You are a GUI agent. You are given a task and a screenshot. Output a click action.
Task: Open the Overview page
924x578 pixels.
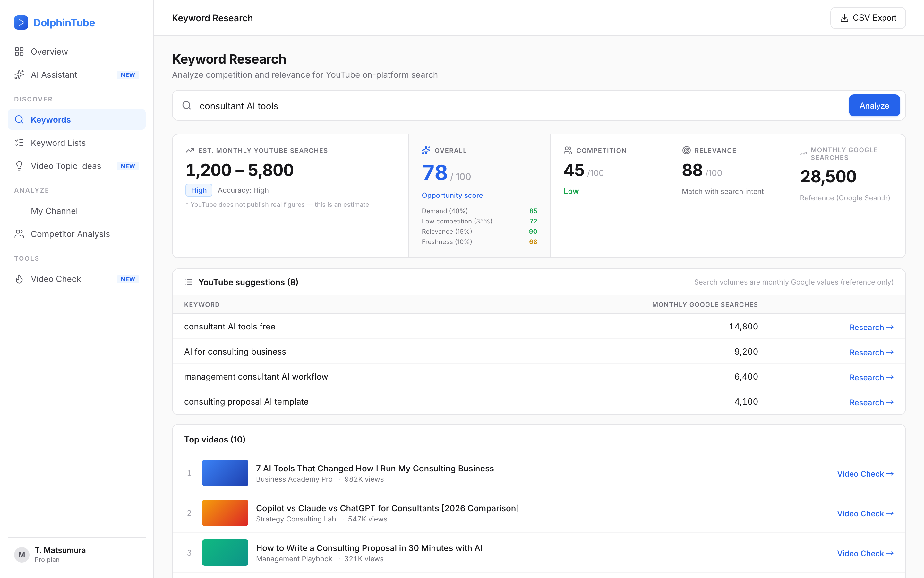tap(77, 52)
